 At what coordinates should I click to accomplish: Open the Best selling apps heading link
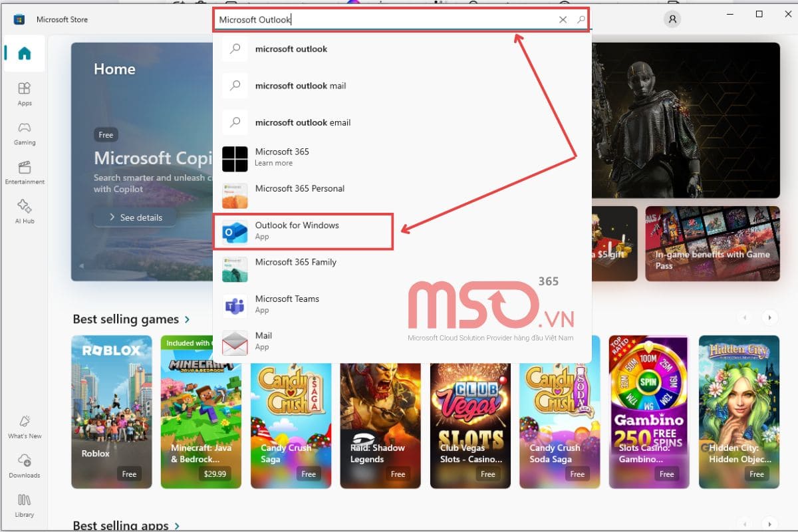coord(120,526)
